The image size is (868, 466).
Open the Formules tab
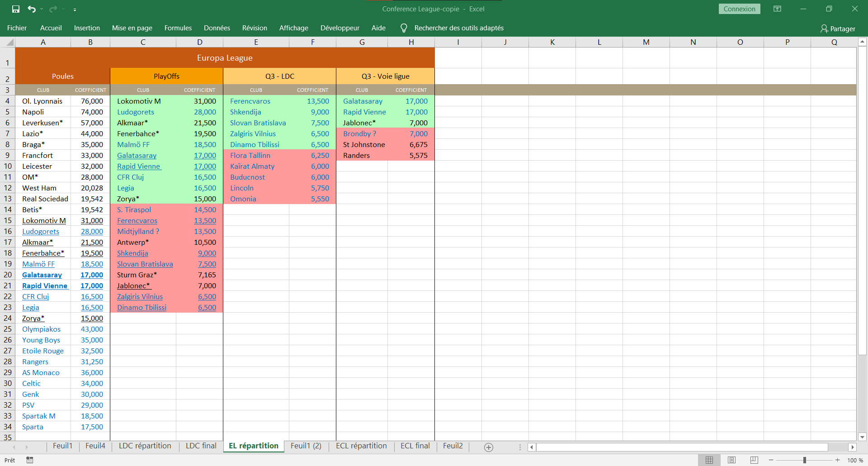[x=178, y=28]
